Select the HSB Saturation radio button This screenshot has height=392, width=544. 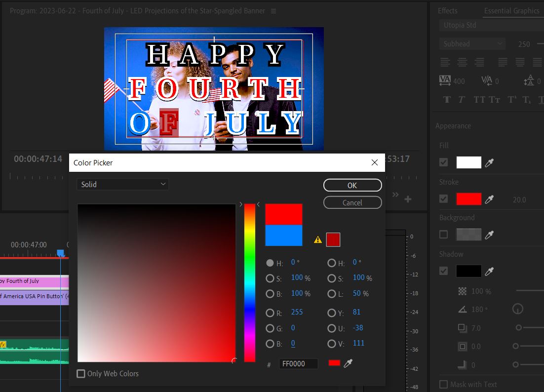tap(270, 278)
